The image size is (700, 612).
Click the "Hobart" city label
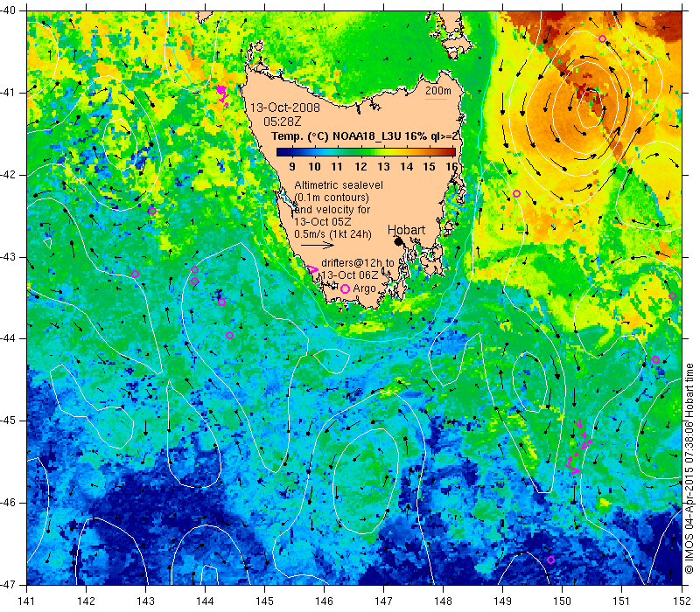[406, 230]
